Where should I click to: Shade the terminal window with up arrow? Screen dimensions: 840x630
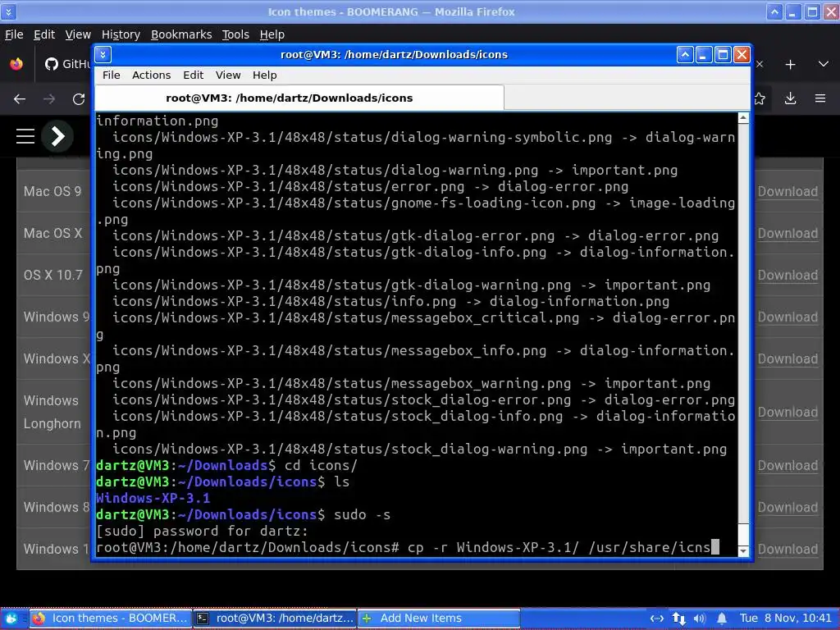tap(685, 55)
